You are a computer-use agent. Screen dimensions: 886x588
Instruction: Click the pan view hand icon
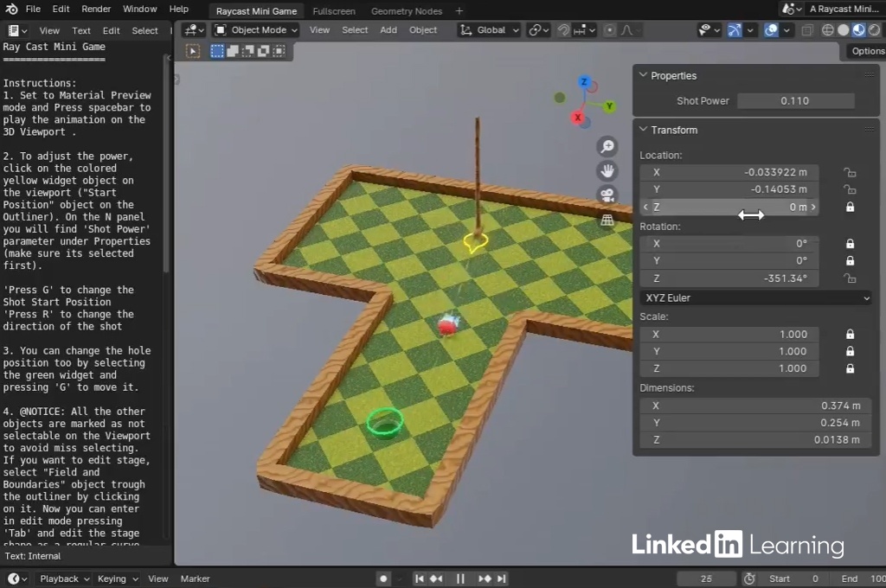(607, 170)
